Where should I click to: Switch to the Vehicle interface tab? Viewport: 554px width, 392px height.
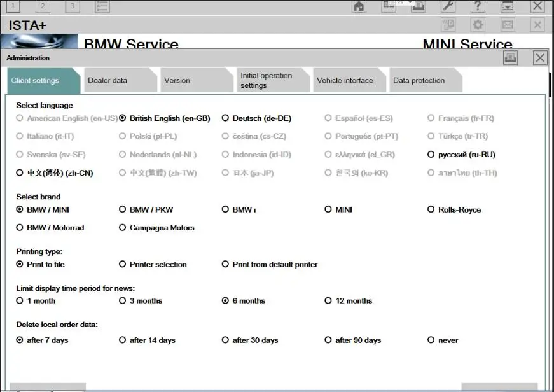(x=349, y=81)
